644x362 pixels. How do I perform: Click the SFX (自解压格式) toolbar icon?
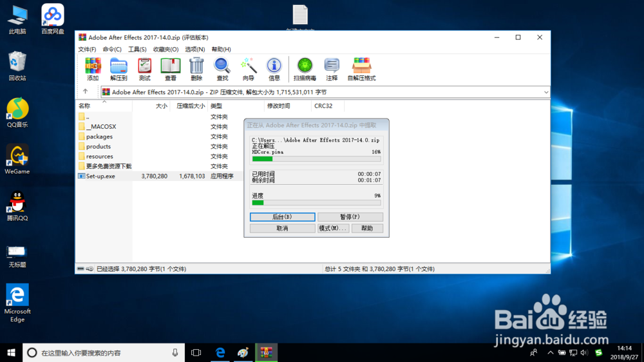coord(361,69)
